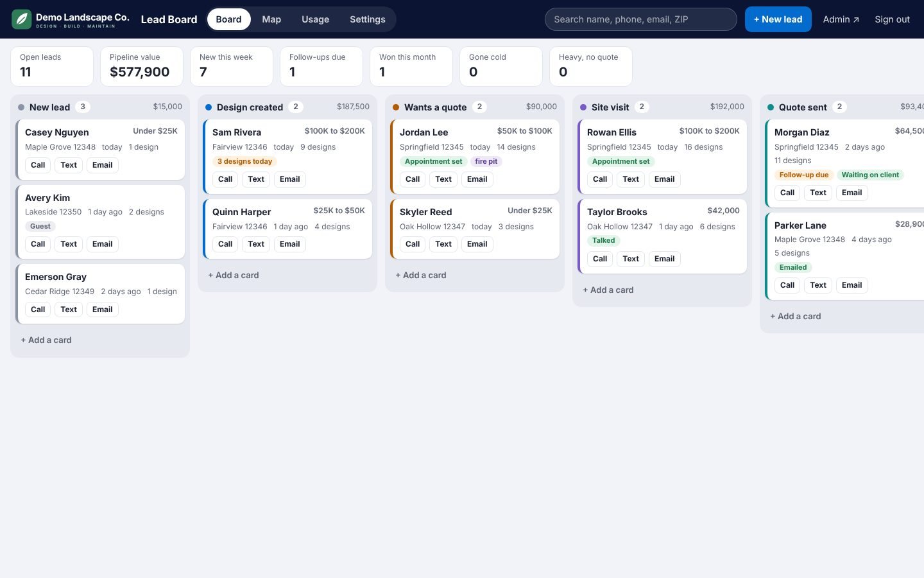This screenshot has width=924, height=578.
Task: Open the Taylor Brooks lead card
Action: [662, 236]
